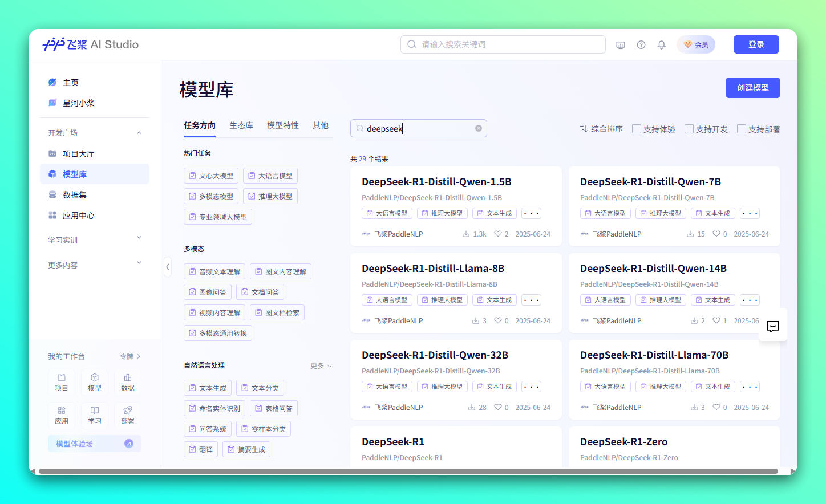Enable the 支持开发 checkbox
This screenshot has height=504, width=826.
[x=689, y=129]
